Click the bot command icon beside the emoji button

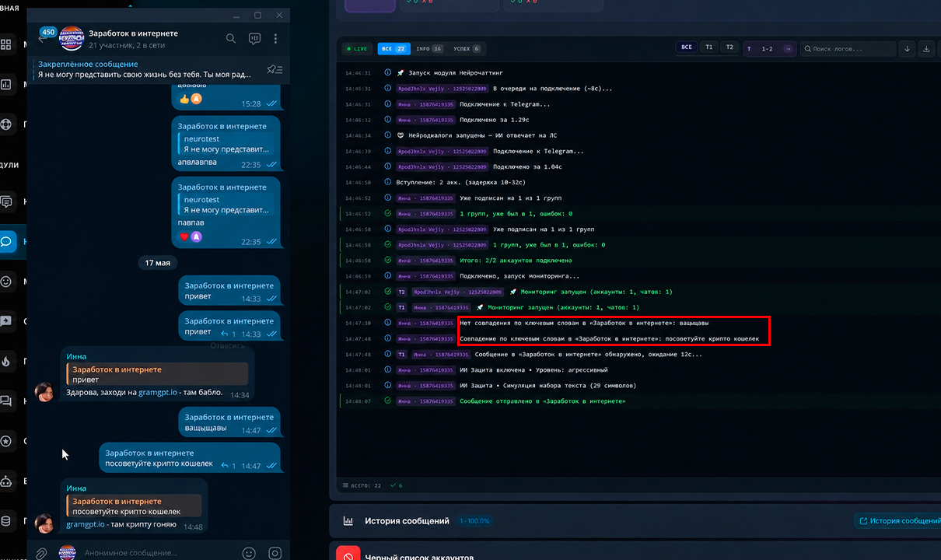pyautogui.click(x=275, y=553)
